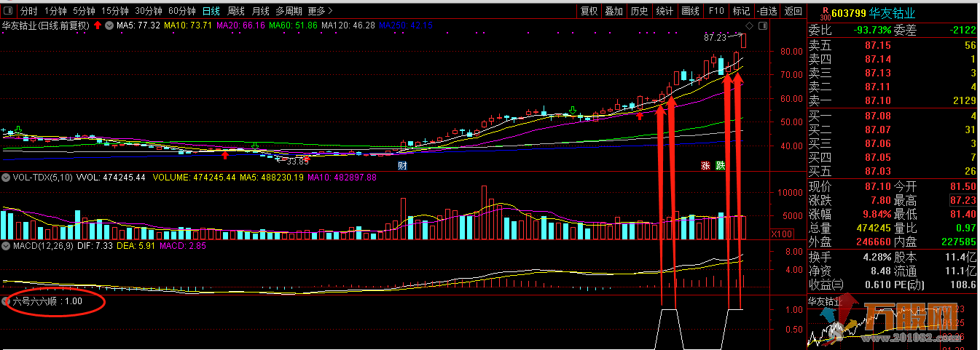
Task: Select the 30分钟 period
Action: 149,11
